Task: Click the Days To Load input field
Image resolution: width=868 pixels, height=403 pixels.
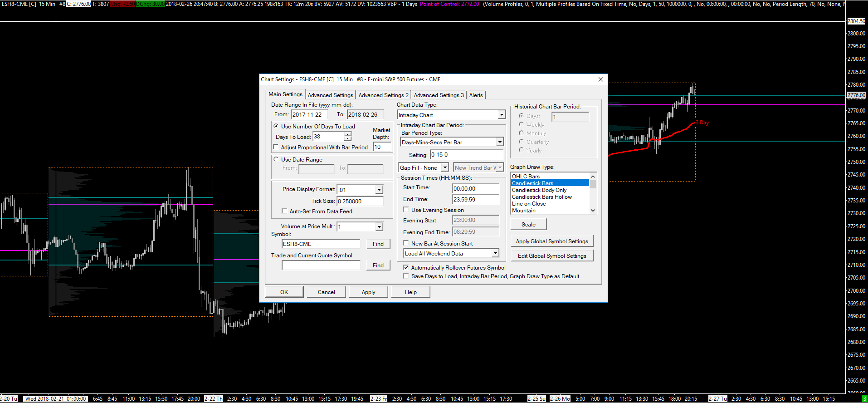Action: (x=328, y=136)
